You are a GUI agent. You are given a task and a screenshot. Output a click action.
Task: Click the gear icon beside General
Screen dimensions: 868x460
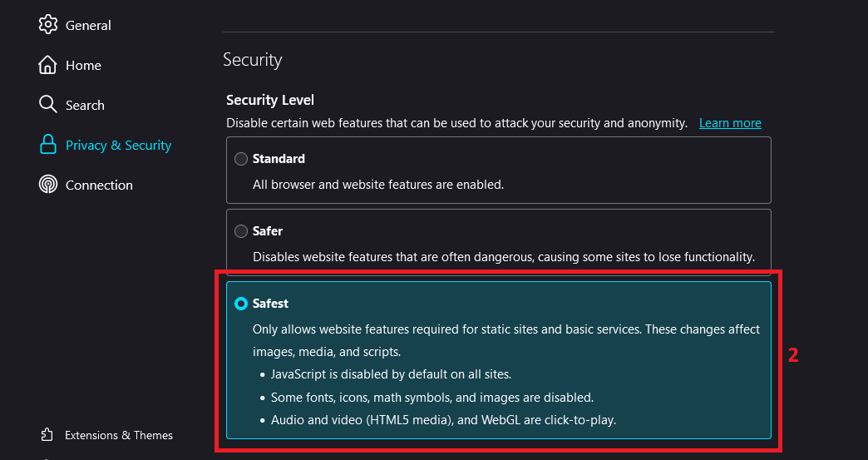[48, 24]
